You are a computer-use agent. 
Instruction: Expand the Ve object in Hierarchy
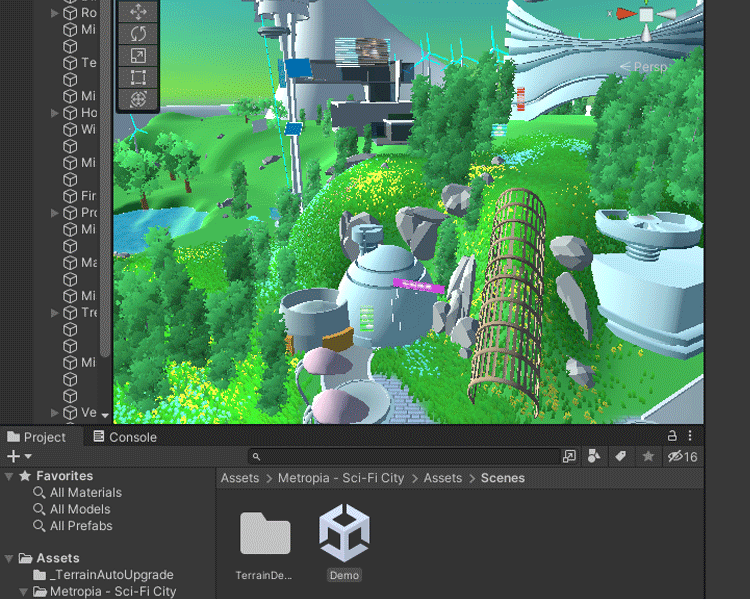[x=55, y=413]
